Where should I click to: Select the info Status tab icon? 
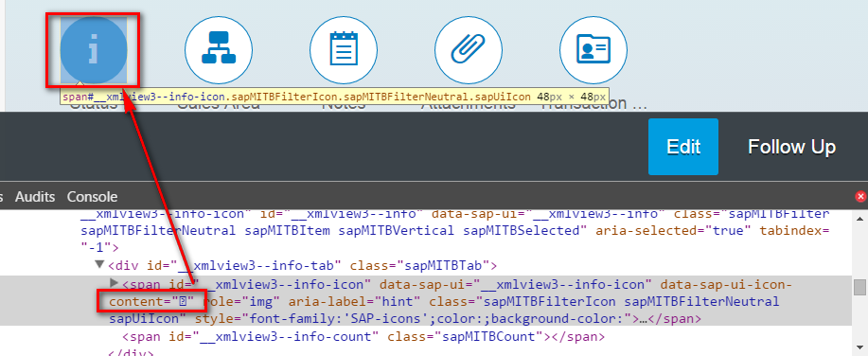tap(94, 50)
